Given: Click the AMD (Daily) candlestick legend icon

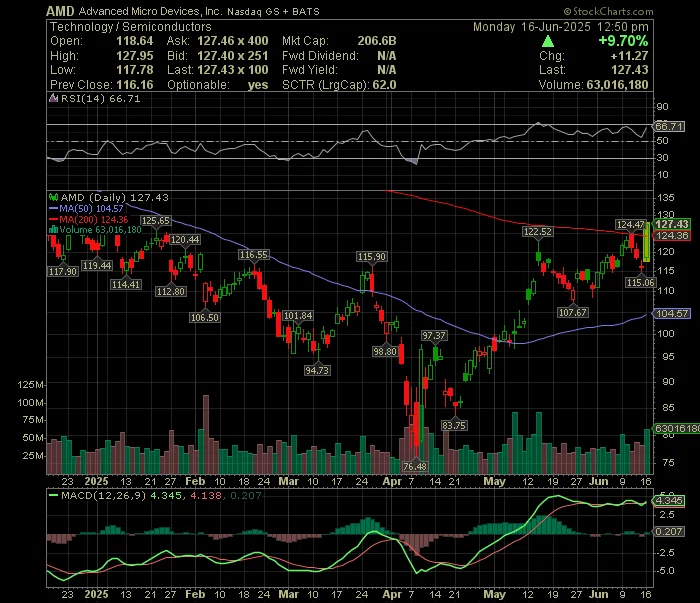Looking at the screenshot, I should click(x=54, y=197).
